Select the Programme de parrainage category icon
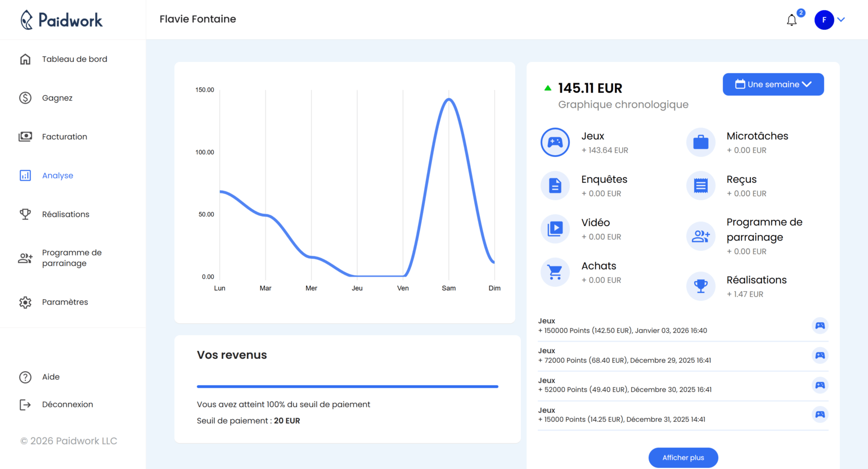Image resolution: width=868 pixels, height=469 pixels. (700, 236)
